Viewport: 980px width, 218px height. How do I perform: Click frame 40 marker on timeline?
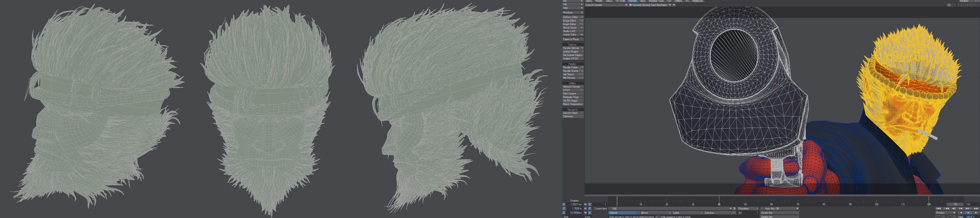click(719, 204)
